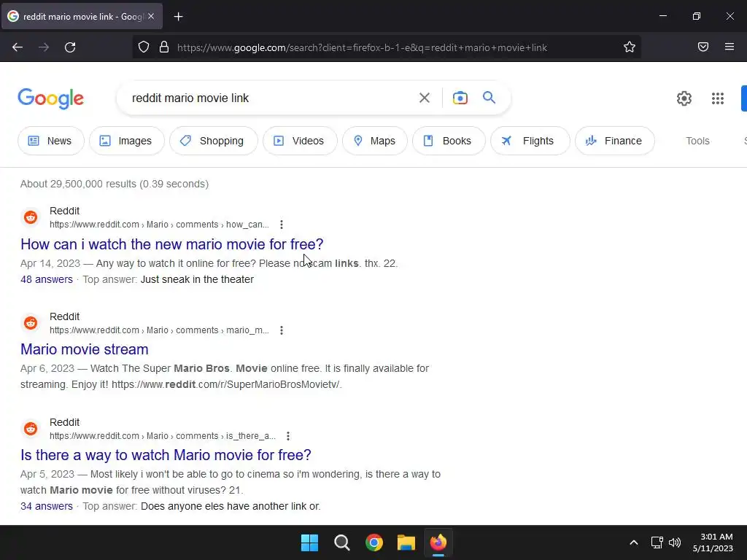Viewport: 747px width, 560px height.
Task: Open the tracking protection shield icon
Action: [x=144, y=47]
